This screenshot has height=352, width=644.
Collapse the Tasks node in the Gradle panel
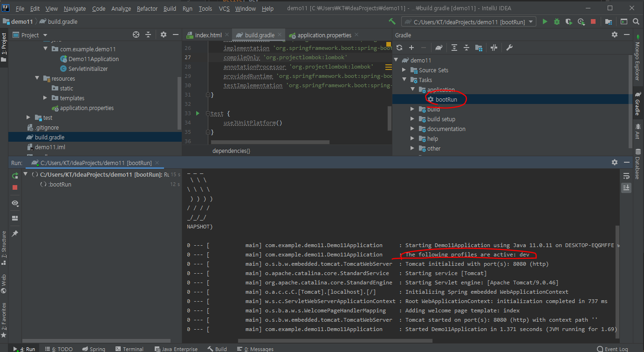point(405,80)
